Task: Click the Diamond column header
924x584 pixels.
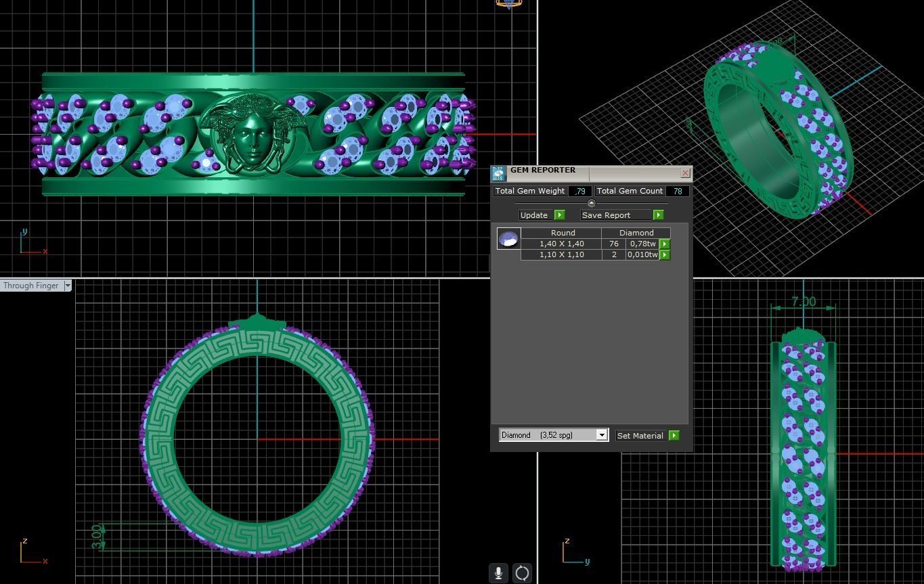Action: tap(636, 233)
